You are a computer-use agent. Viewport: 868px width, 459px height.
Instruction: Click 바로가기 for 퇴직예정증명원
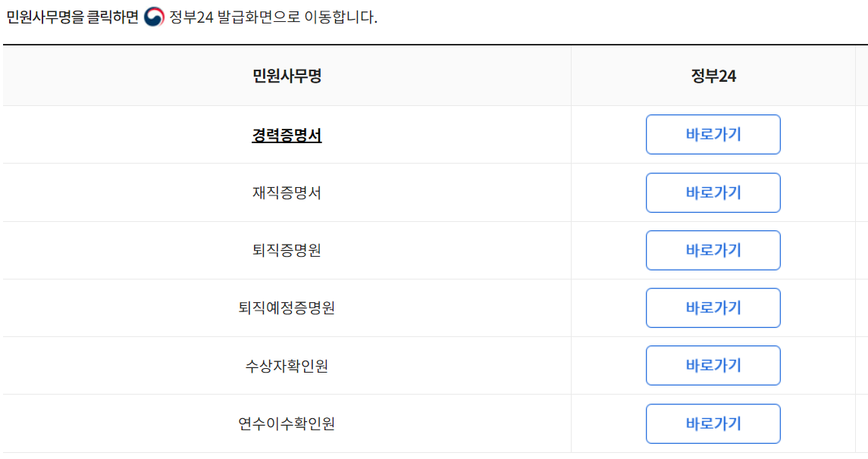tap(713, 308)
